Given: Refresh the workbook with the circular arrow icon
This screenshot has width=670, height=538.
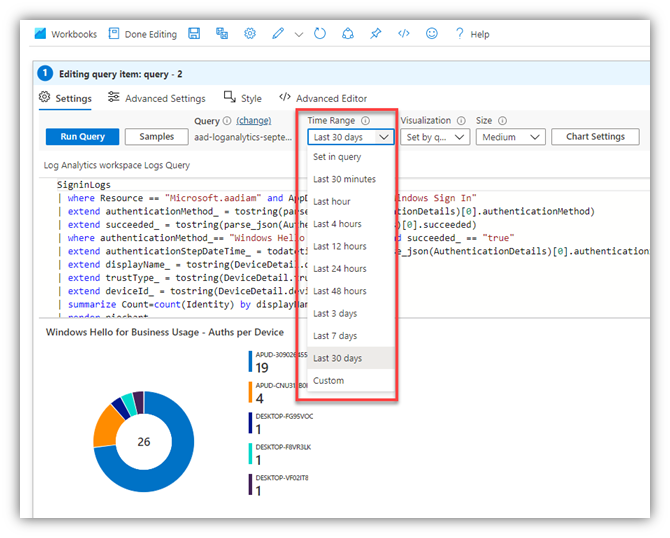Looking at the screenshot, I should [x=320, y=33].
